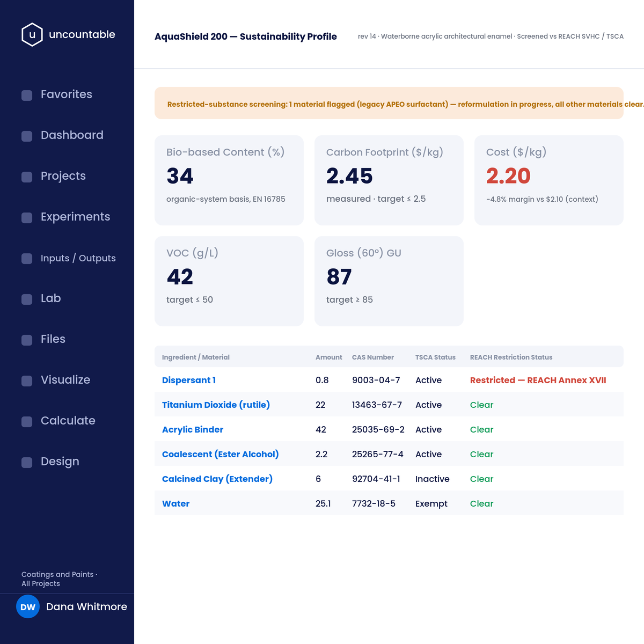
Task: Select the Bio-based Content (%) card
Action: [x=229, y=180]
